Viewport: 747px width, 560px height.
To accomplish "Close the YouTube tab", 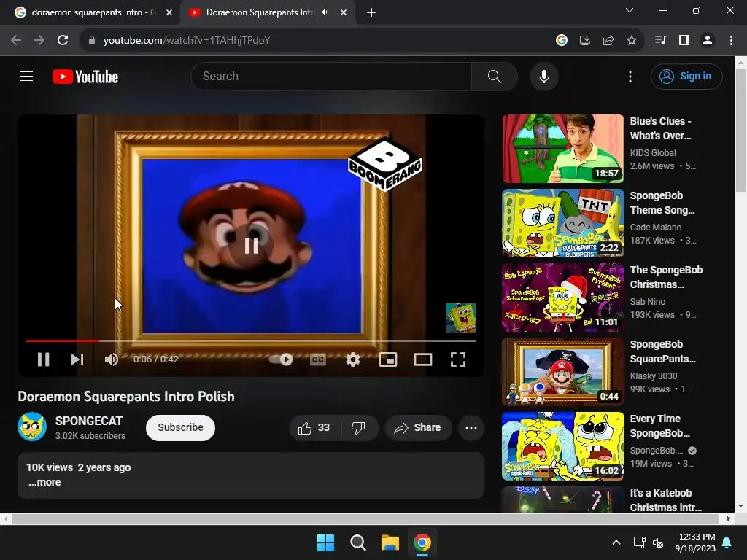I will tap(344, 12).
